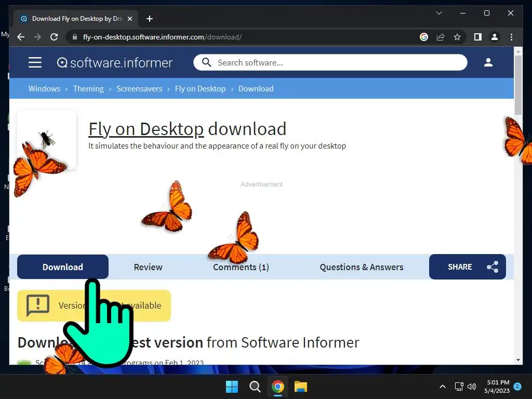Open Windows taskbar search

pyautogui.click(x=255, y=387)
